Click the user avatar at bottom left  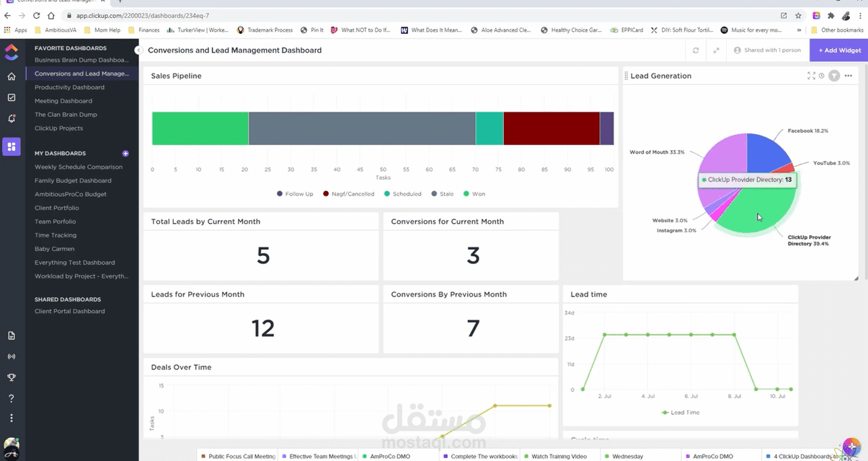(12, 447)
